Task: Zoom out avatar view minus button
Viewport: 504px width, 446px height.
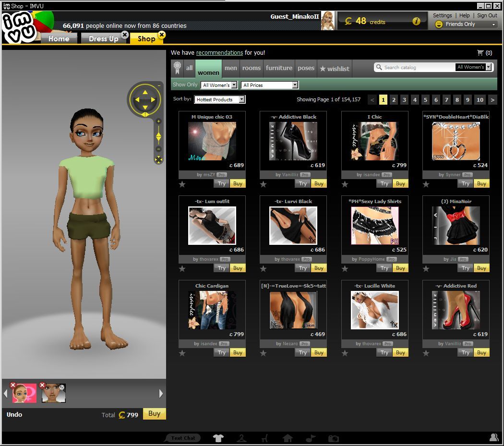Action: tap(158, 149)
